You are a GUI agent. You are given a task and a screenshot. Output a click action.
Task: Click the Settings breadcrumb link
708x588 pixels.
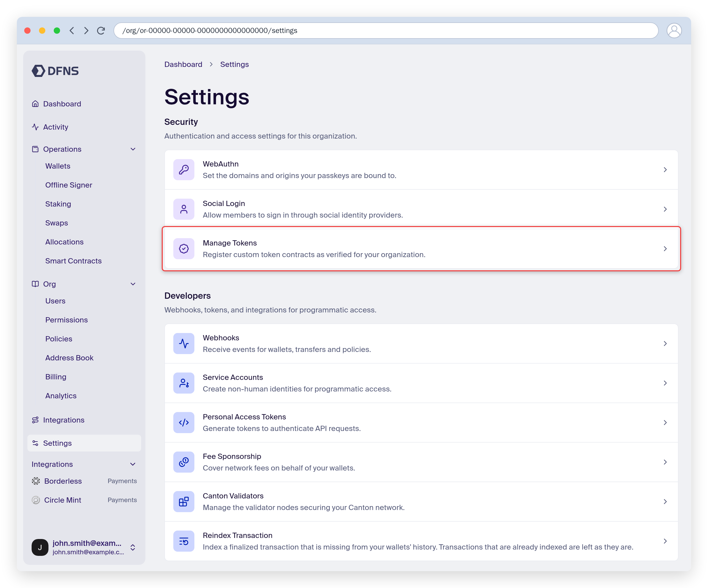234,64
